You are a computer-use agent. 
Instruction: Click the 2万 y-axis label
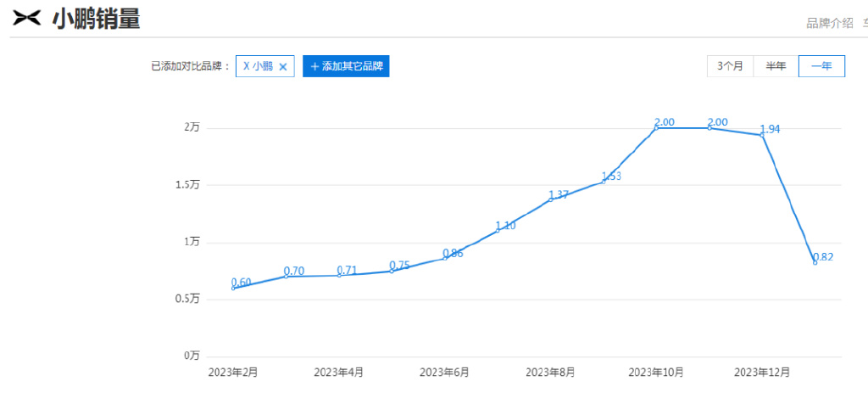point(192,127)
